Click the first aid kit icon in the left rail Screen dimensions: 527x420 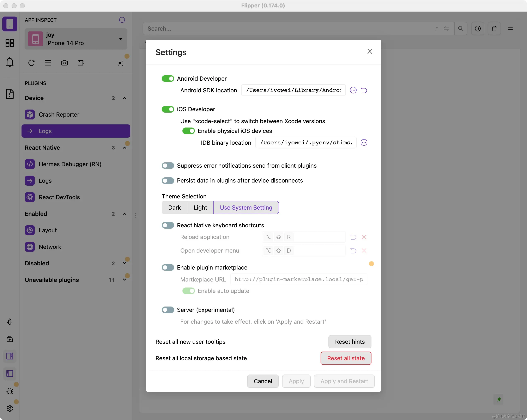[x=10, y=339]
